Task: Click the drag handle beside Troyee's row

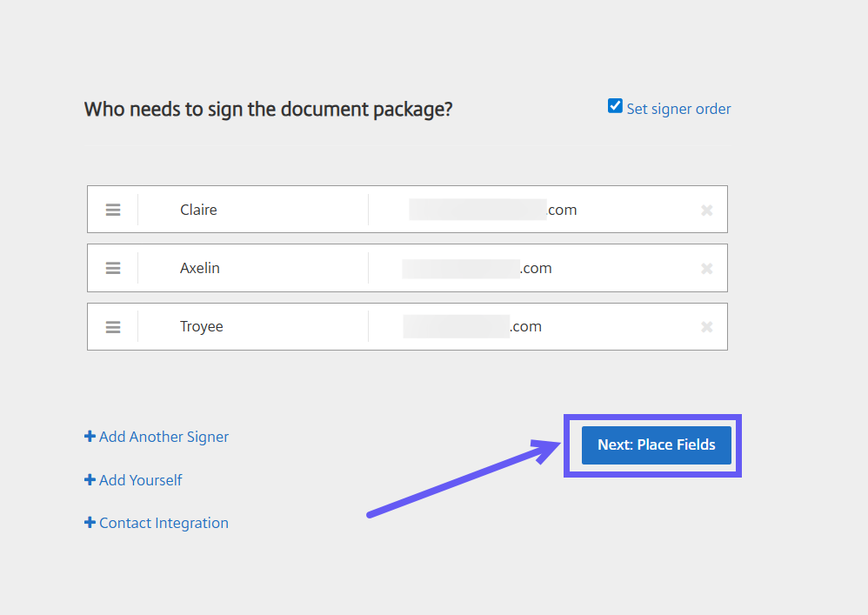Action: (x=112, y=326)
